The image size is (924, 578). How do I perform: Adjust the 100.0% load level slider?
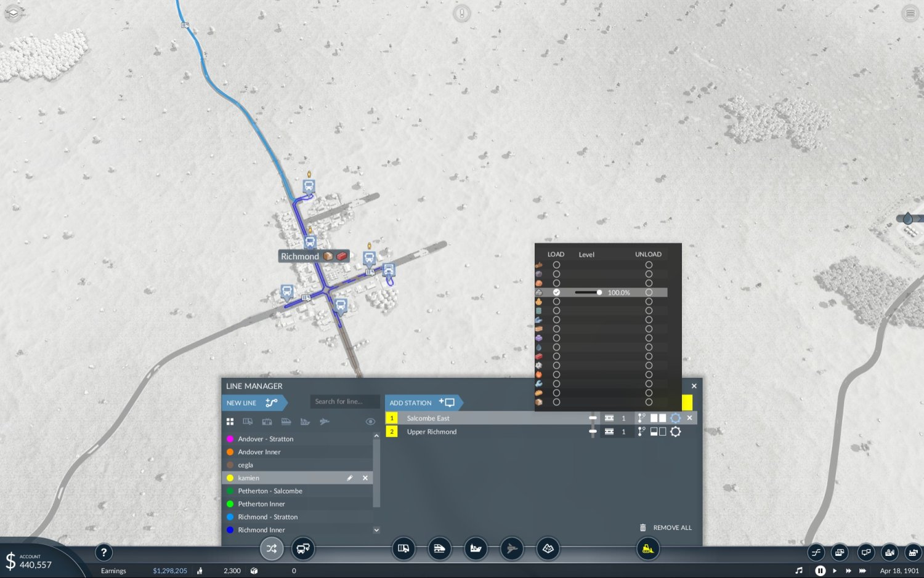click(x=598, y=292)
